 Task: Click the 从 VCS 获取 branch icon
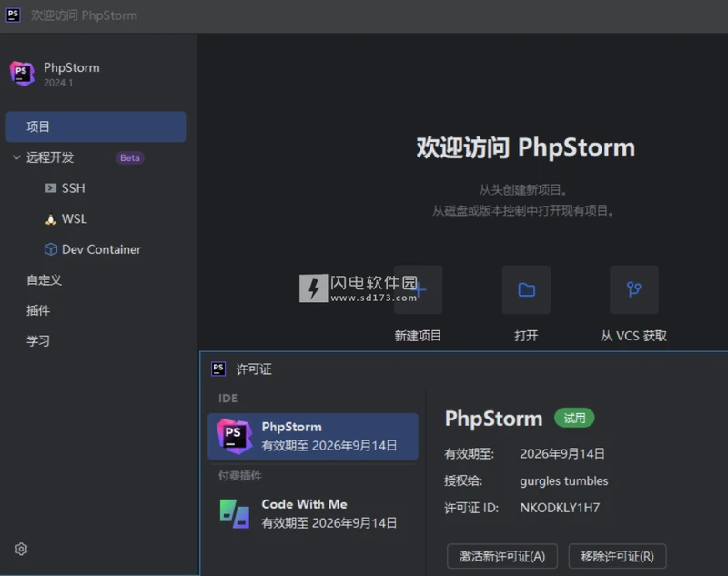[634, 289]
